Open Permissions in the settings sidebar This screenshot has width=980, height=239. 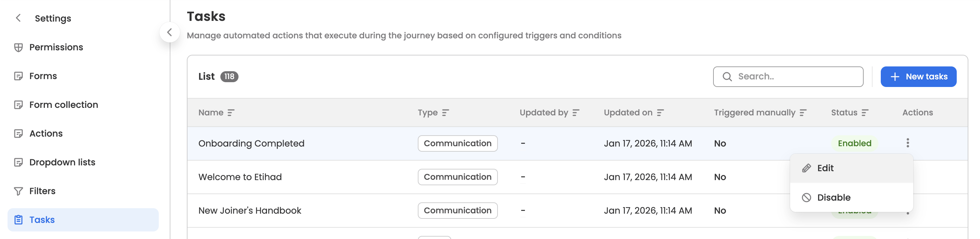point(56,47)
